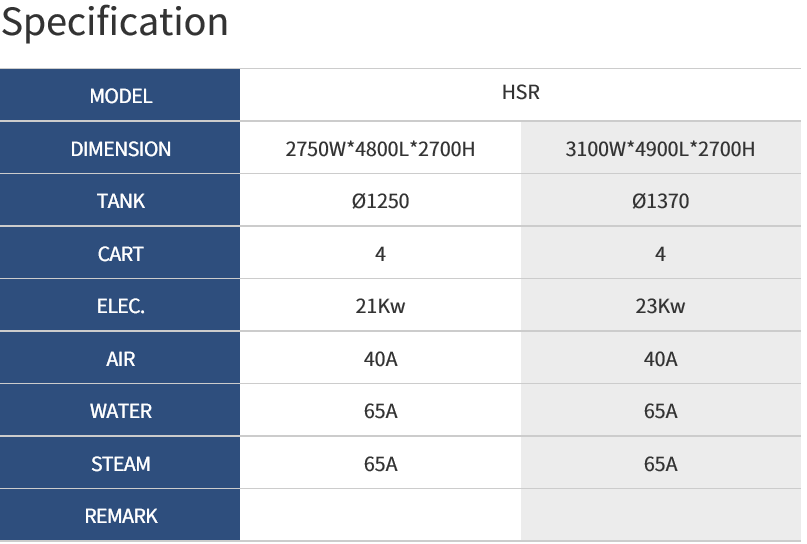Click the Ø1250 tank value

(380, 201)
